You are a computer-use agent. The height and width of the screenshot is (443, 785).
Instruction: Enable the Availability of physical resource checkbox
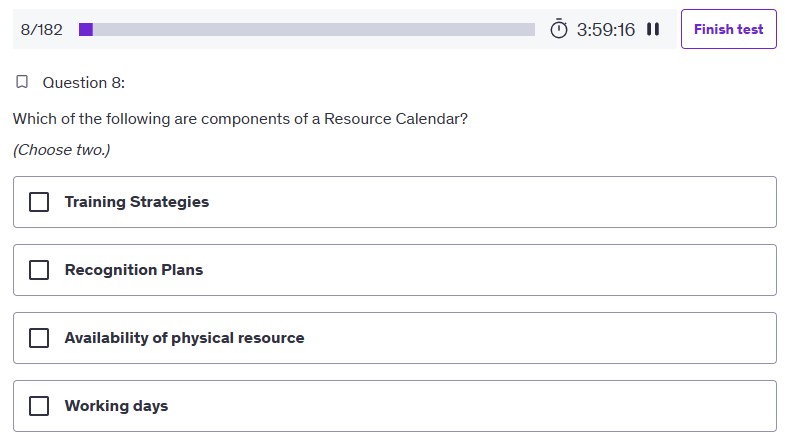pos(39,338)
